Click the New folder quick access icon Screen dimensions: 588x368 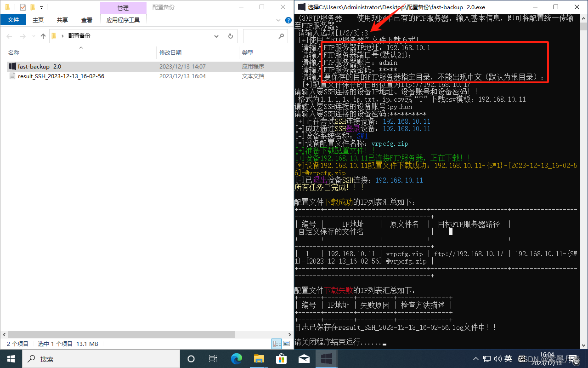coord(32,7)
